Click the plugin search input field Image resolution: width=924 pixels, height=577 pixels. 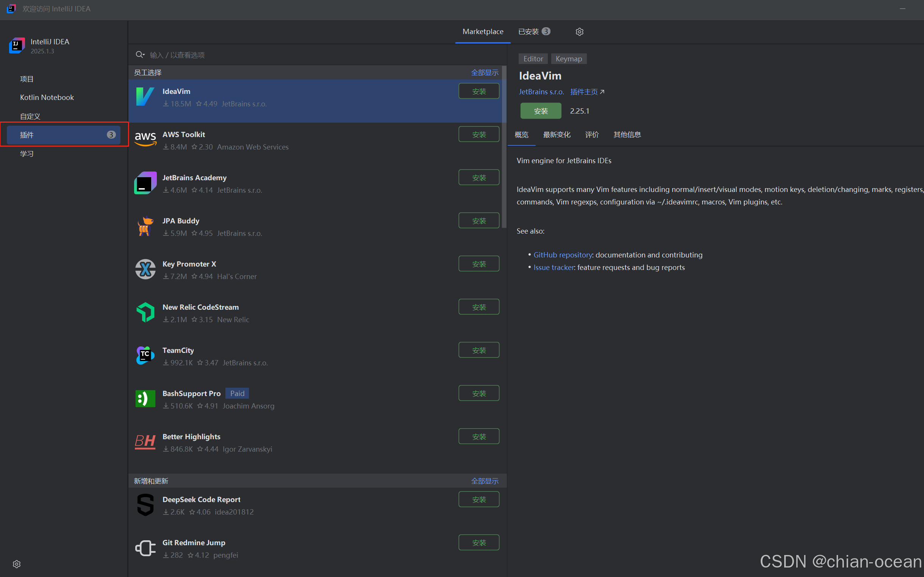click(x=317, y=55)
